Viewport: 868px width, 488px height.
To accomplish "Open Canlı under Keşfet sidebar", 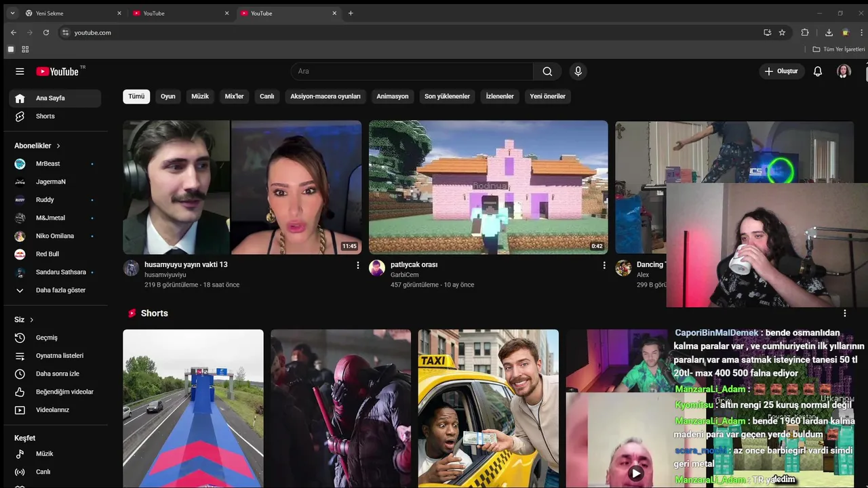I will 55,472.
